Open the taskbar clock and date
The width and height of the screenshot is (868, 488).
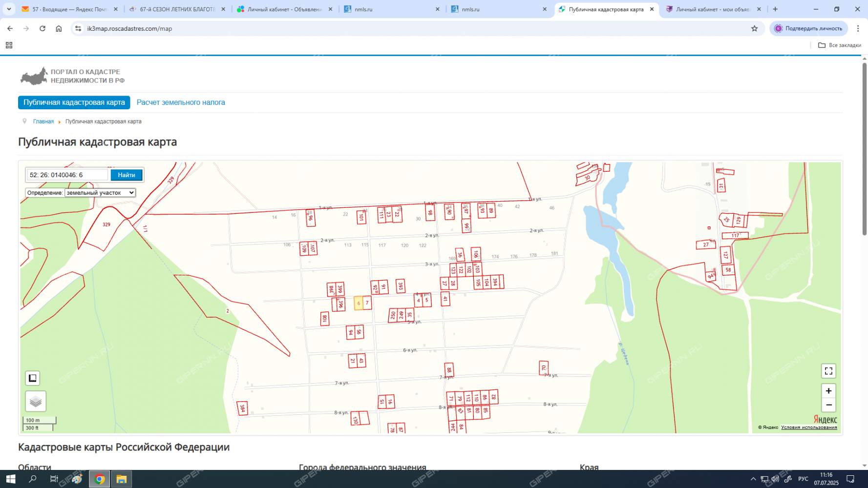(826, 479)
